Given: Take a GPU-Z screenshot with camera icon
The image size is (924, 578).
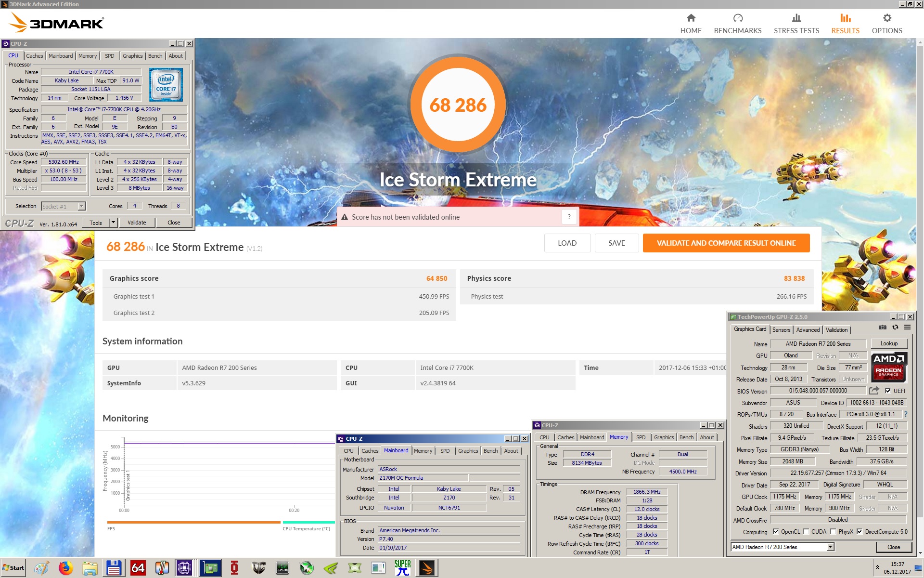Looking at the screenshot, I should [882, 327].
